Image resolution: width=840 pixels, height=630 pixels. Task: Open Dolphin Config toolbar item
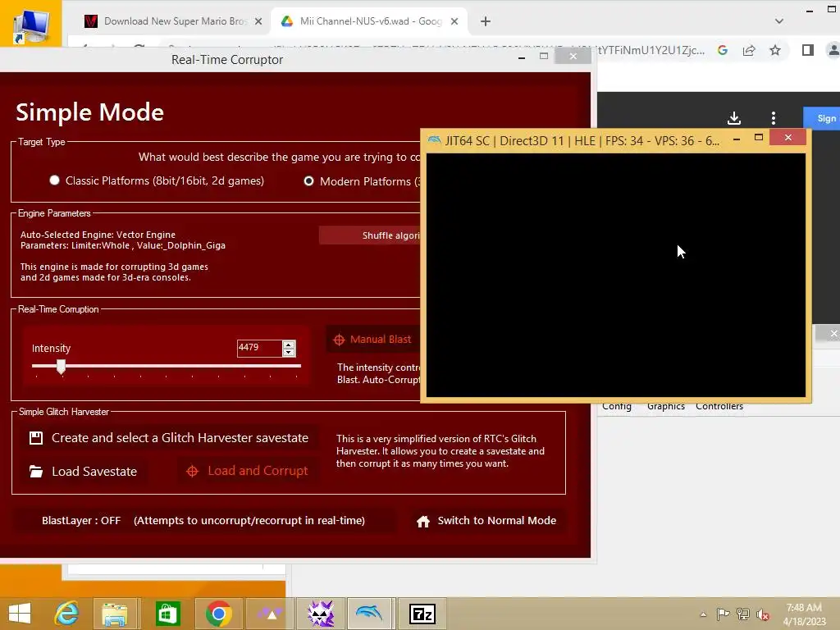coord(617,407)
